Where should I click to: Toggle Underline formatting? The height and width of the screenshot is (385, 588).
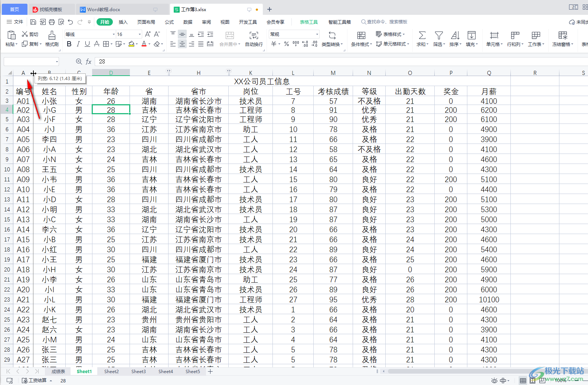coord(87,44)
